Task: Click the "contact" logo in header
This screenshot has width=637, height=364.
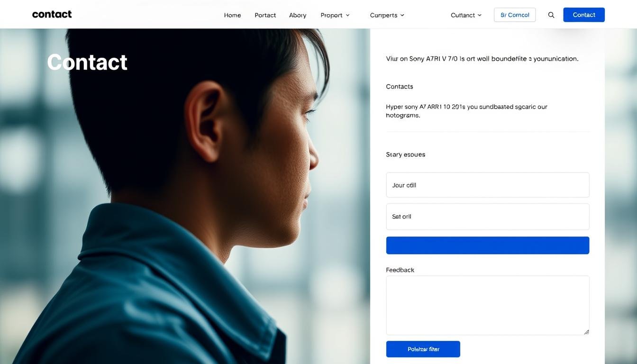Action: click(52, 14)
